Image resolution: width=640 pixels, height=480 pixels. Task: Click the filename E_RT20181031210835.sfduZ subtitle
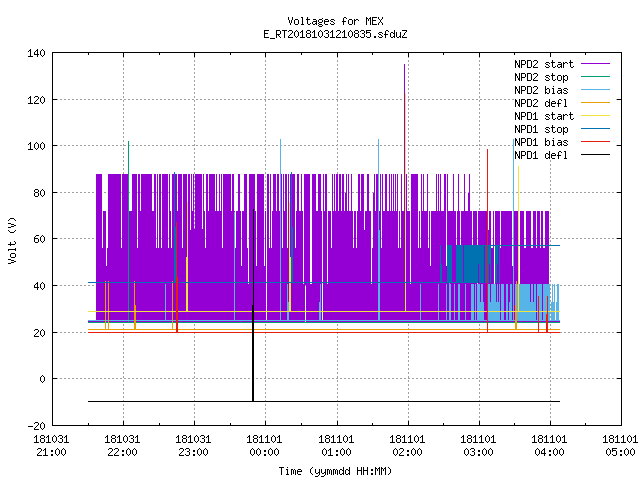(x=335, y=34)
